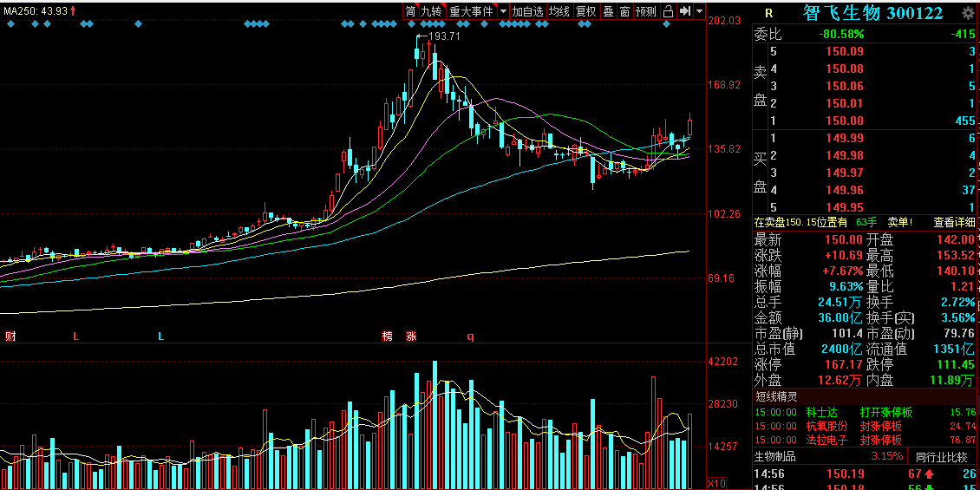Click the cyan L marker under the chart
The height and width of the screenshot is (490, 980).
[x=160, y=336]
